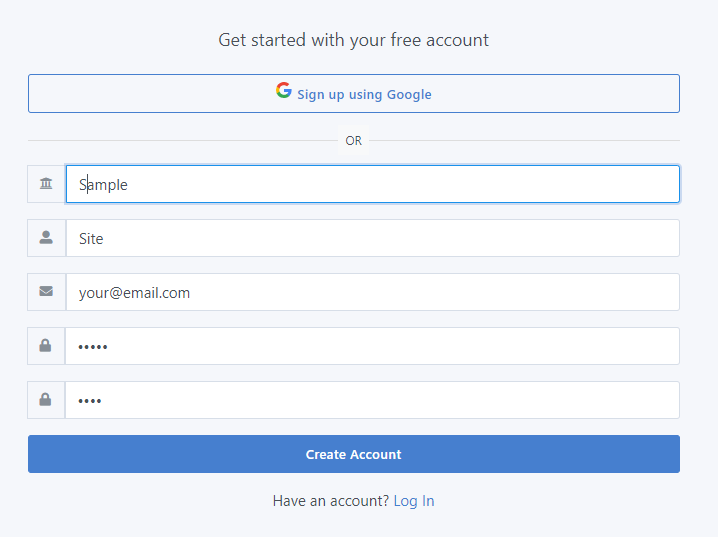Click the Google "G" logo icon
Screen dimensions: 718x537
coord(284,91)
